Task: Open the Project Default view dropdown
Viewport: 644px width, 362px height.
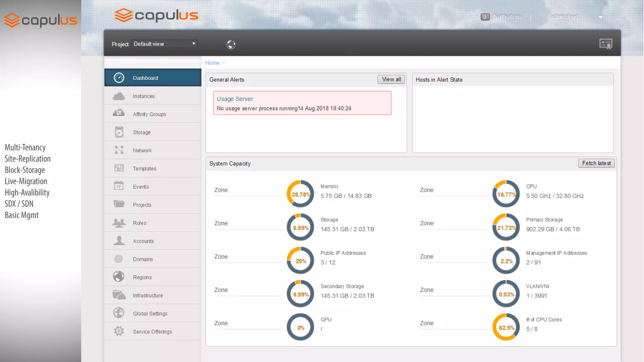Action: (165, 44)
